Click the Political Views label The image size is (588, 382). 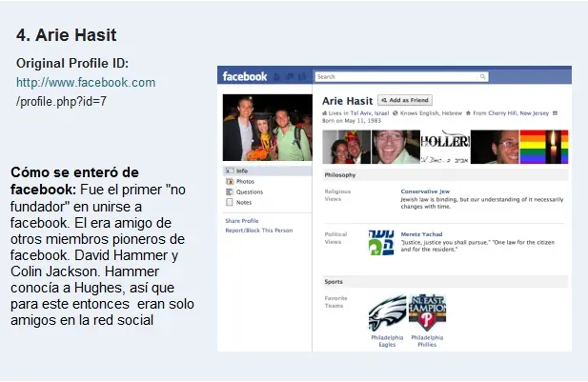tap(335, 238)
